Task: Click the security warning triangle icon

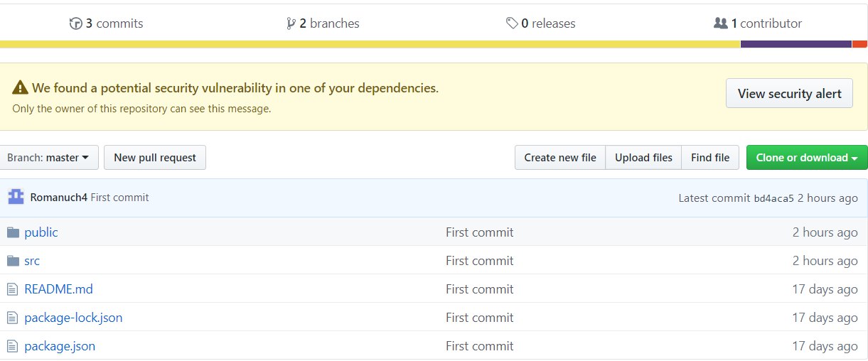Action: 19,89
